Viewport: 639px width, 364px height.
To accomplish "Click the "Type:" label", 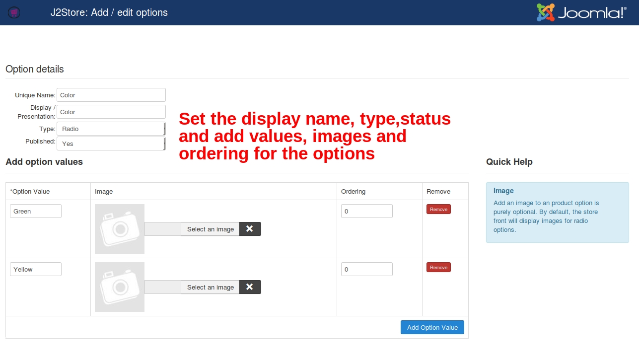I will point(47,129).
